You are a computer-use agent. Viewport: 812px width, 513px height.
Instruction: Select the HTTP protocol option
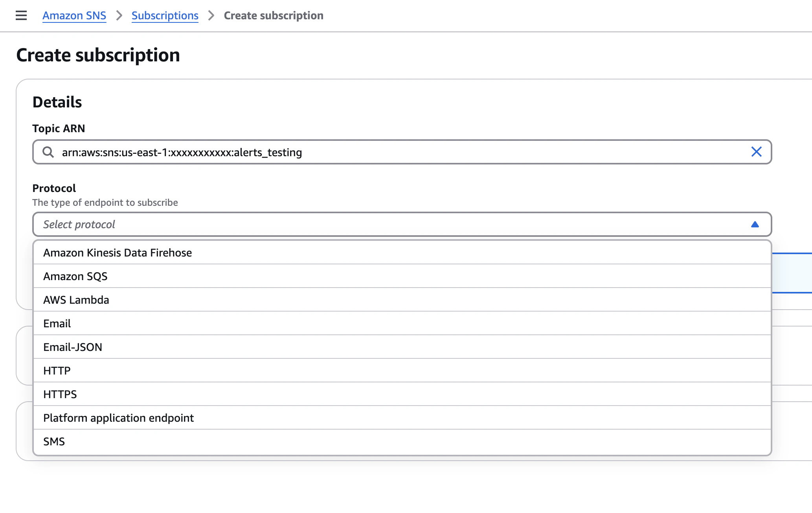tap(57, 371)
